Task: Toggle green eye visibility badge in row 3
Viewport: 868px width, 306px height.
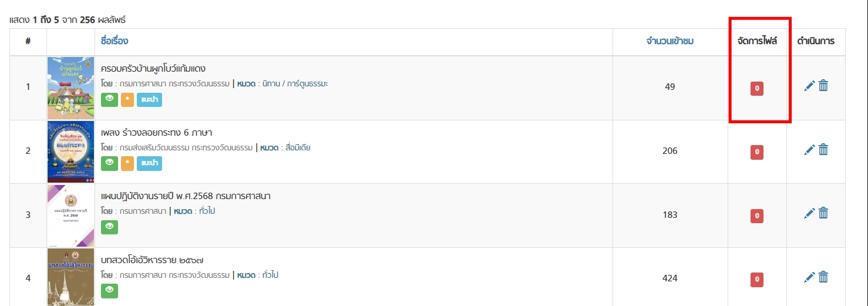Action: (109, 227)
